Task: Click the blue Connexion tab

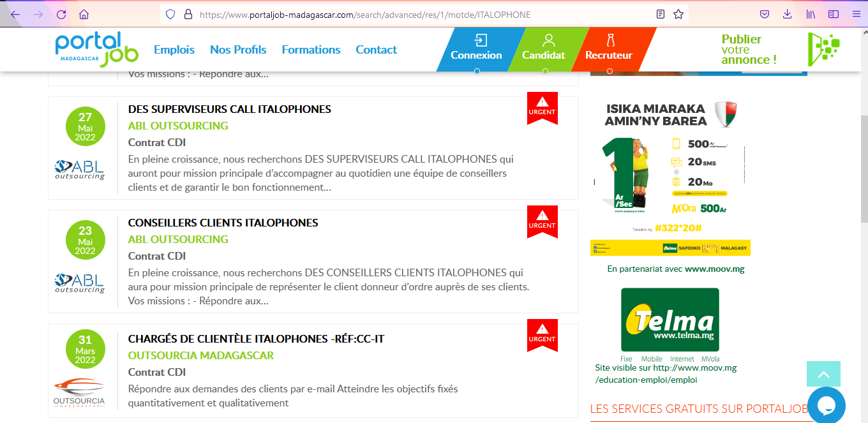Action: coord(477,49)
